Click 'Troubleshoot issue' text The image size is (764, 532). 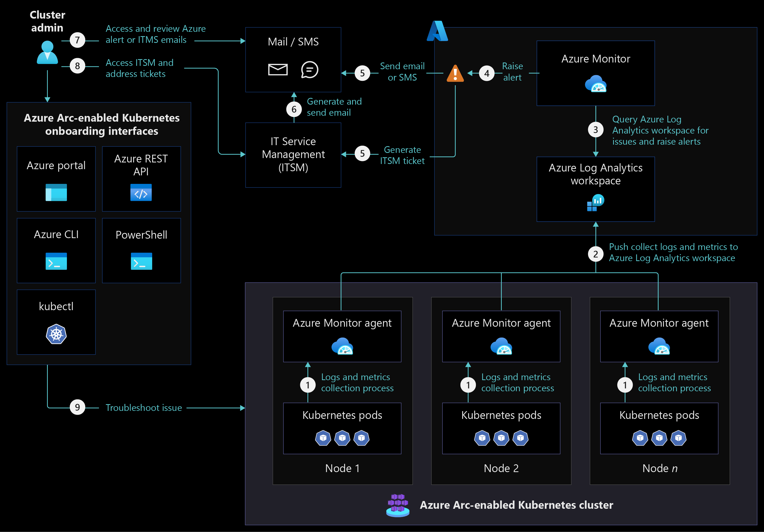[x=144, y=408]
